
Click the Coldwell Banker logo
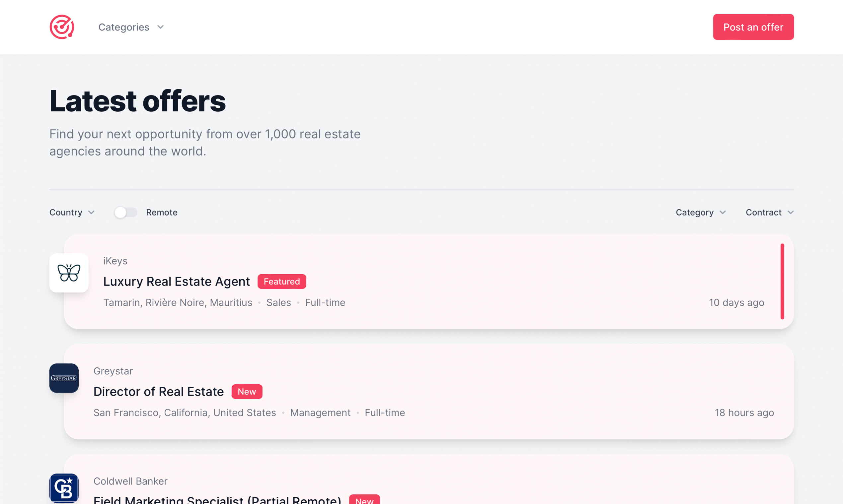tap(64, 488)
